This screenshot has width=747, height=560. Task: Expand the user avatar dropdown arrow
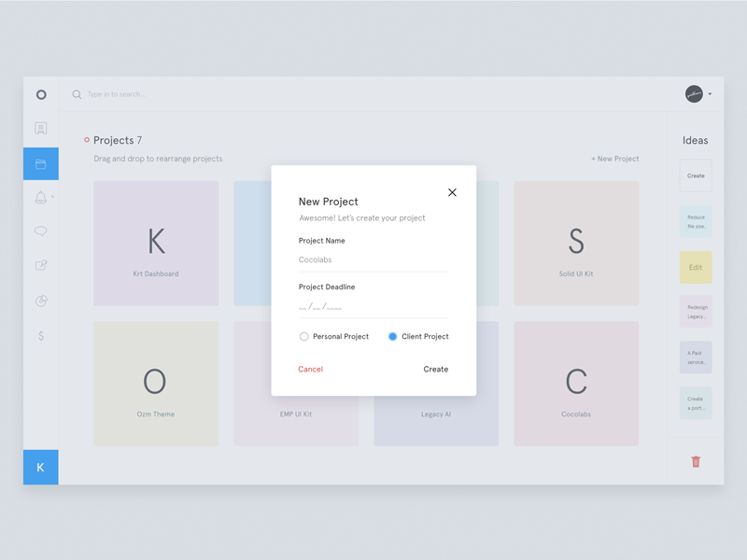(710, 94)
